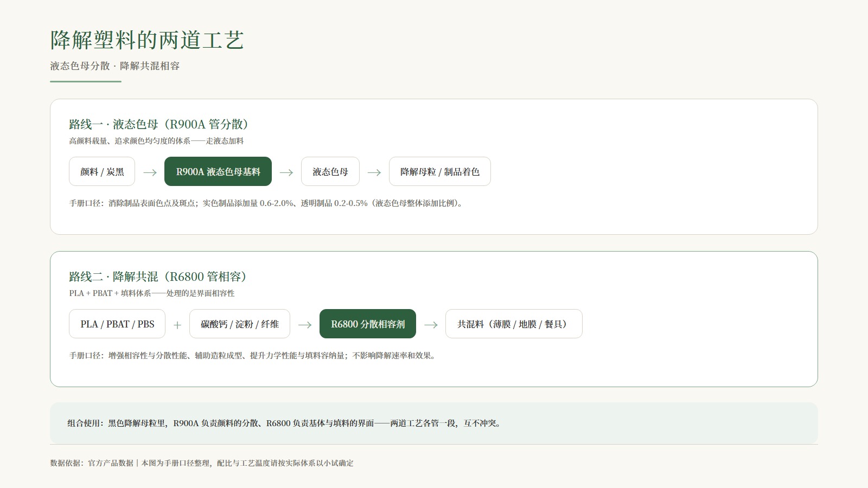Click the title 降解塑料的两道工艺
Viewport: 868px width, 488px height.
click(x=147, y=40)
